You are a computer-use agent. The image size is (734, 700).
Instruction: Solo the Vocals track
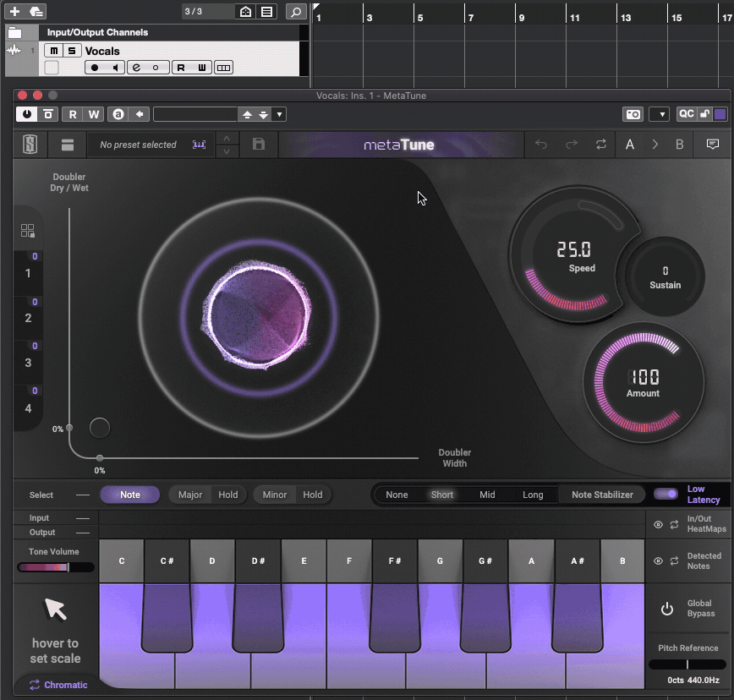[72, 51]
